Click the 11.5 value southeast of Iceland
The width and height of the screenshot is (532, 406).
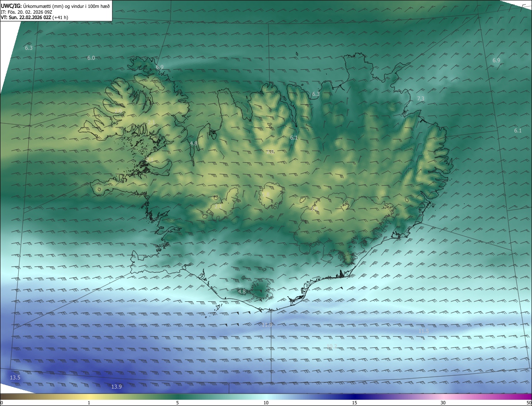pyautogui.click(x=424, y=331)
